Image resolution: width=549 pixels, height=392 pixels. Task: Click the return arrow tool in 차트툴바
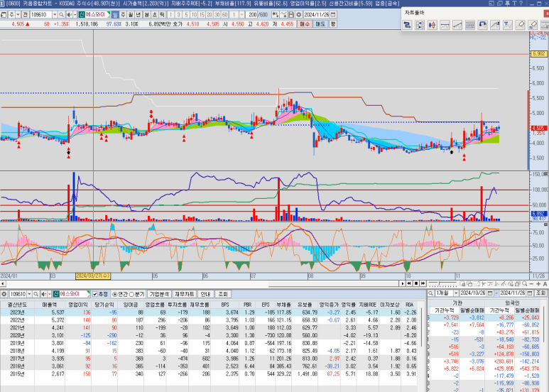pyautogui.click(x=482, y=25)
